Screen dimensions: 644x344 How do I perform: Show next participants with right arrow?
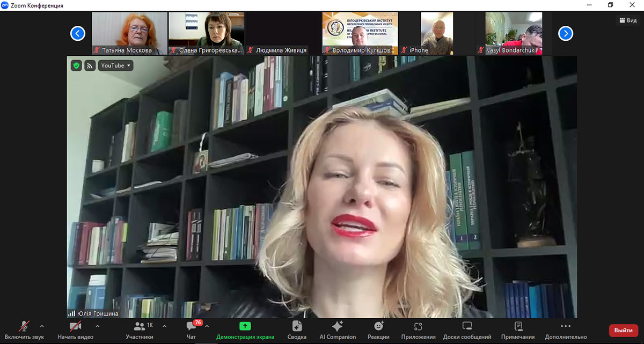[566, 34]
